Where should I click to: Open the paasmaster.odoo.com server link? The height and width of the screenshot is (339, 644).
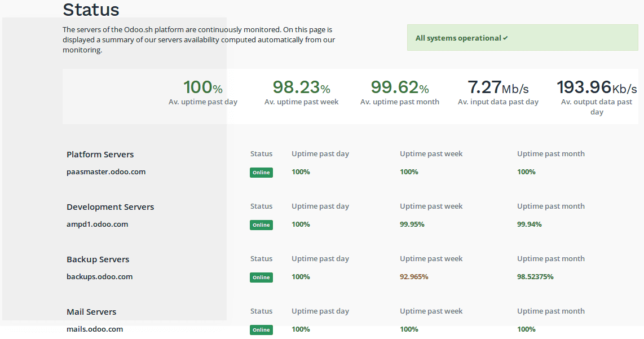106,172
